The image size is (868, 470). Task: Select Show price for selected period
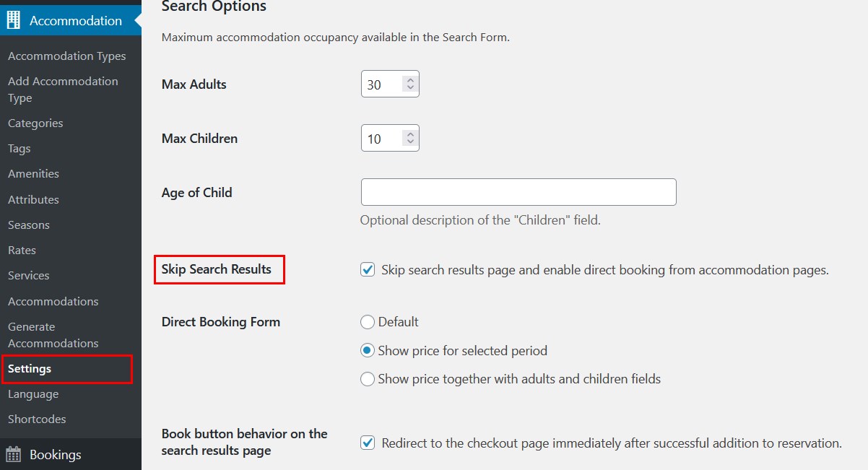click(x=368, y=351)
